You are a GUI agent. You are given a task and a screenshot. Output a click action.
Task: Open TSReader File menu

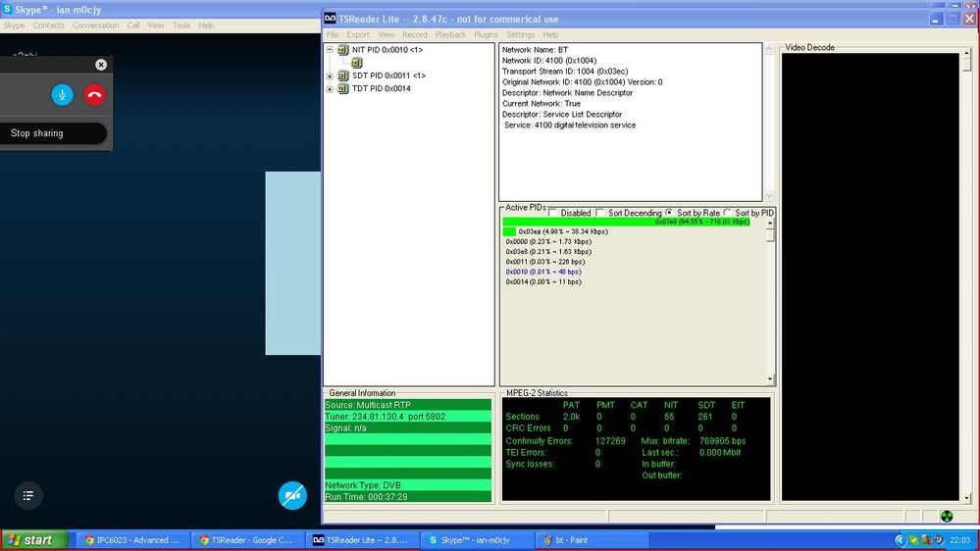click(332, 35)
